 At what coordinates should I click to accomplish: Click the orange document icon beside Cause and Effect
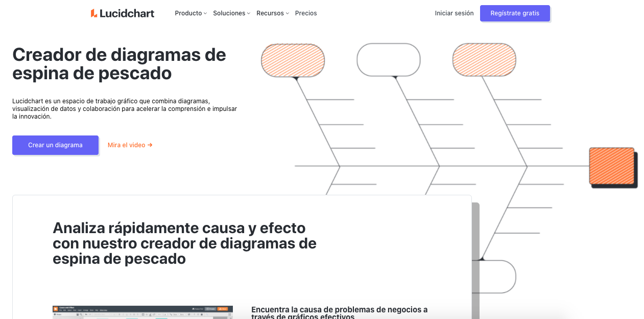coord(55,309)
